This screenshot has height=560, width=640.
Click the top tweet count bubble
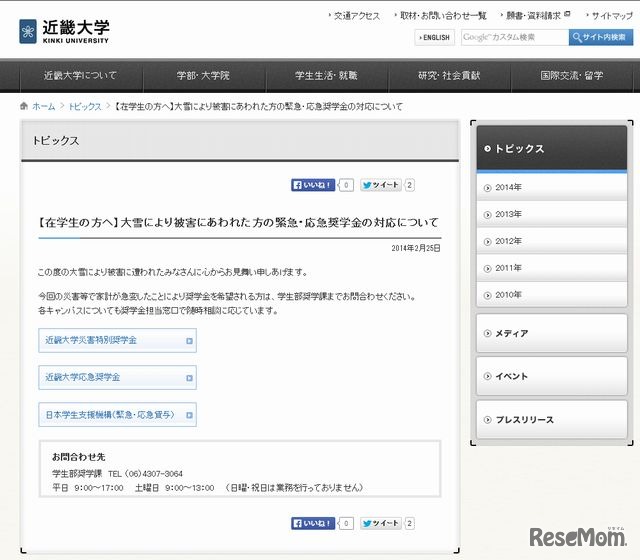point(409,185)
